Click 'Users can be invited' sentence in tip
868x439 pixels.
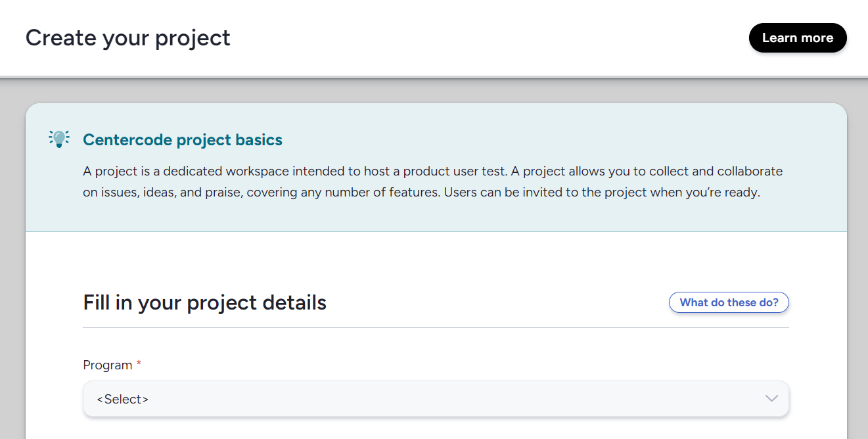[x=602, y=193]
